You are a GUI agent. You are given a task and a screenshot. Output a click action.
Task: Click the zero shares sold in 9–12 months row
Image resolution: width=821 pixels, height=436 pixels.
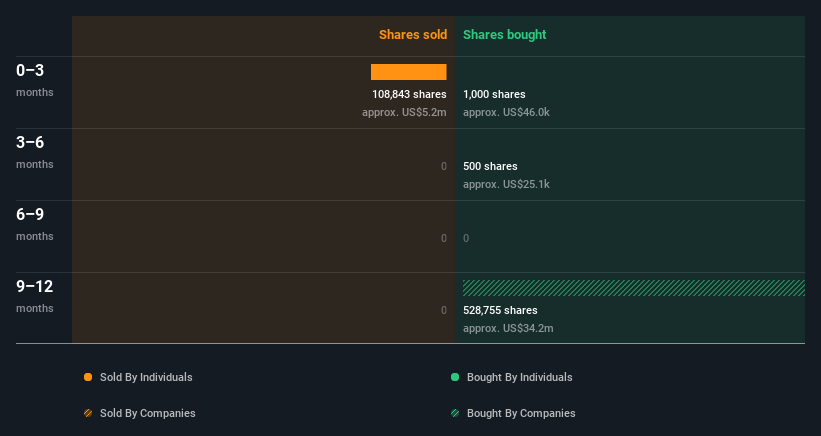point(443,310)
